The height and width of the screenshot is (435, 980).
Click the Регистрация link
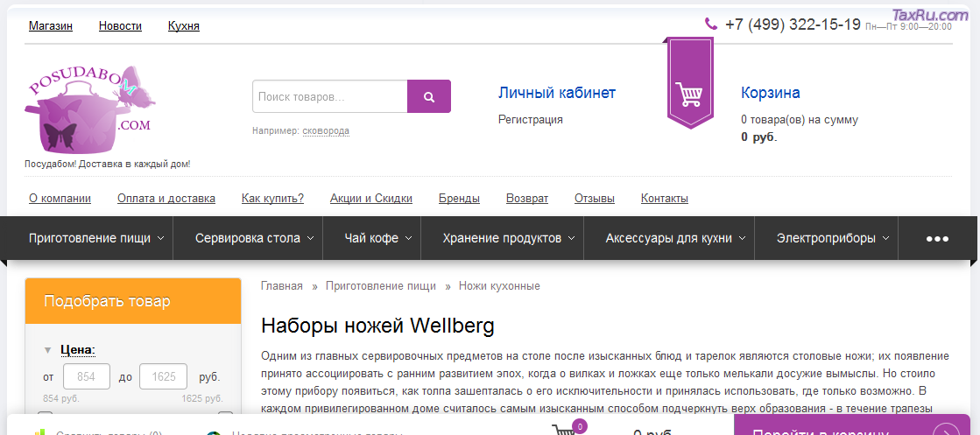pyautogui.click(x=530, y=119)
